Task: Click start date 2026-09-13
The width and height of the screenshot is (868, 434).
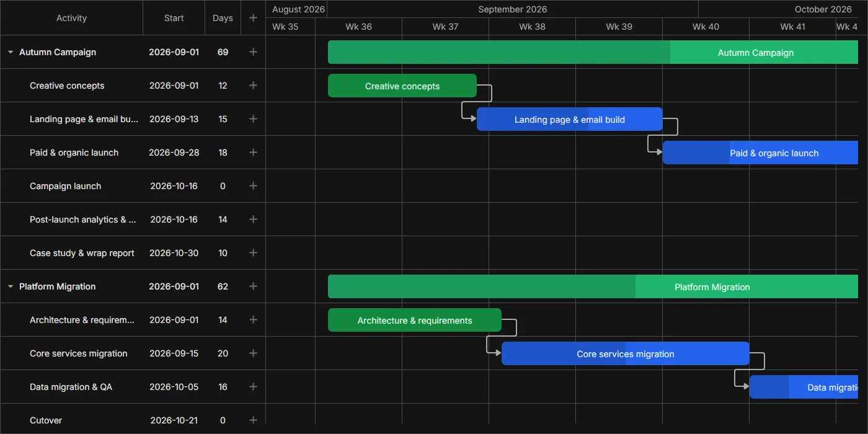Action: point(174,119)
